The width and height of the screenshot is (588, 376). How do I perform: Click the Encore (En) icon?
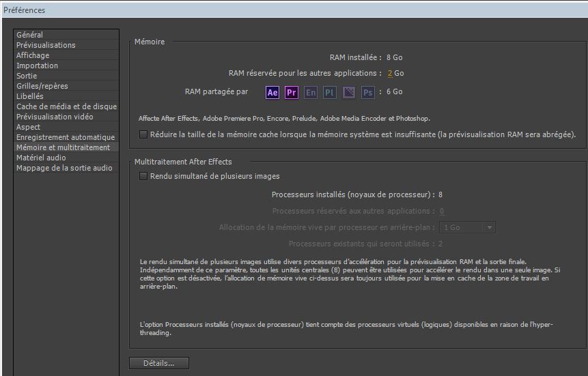[x=311, y=92]
